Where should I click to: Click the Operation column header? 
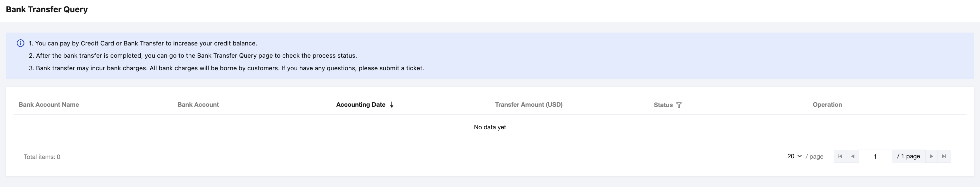click(827, 105)
